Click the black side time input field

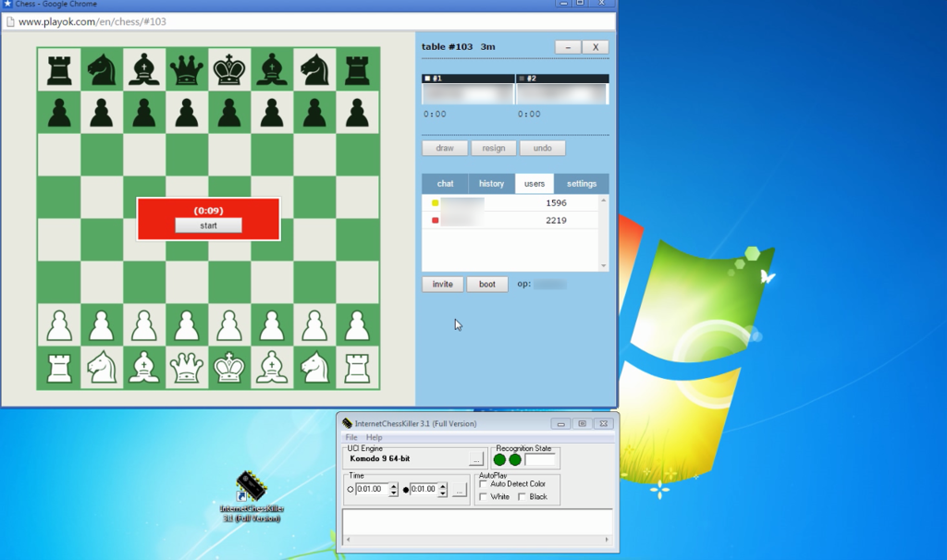tap(424, 490)
